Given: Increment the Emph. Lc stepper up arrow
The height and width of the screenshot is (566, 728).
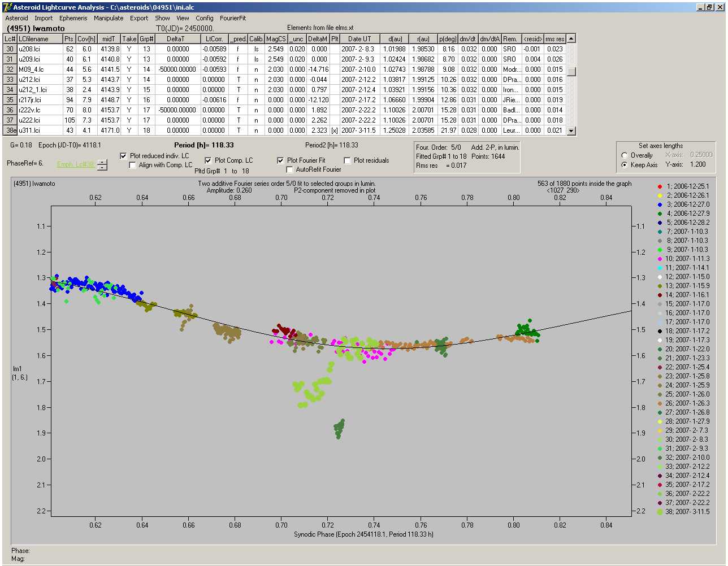Looking at the screenshot, I should 102,162.
